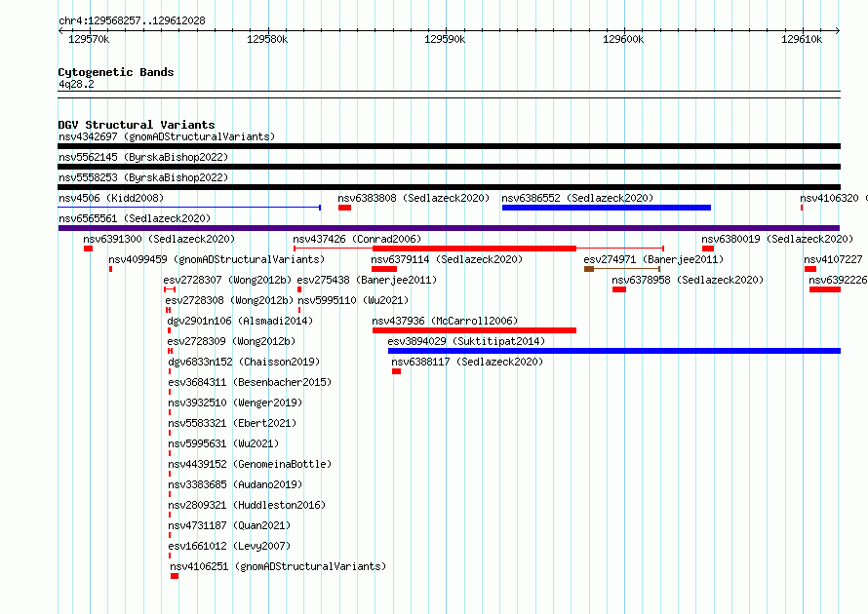Click nsv4439152 GenomeinaBottle label

coord(250,464)
